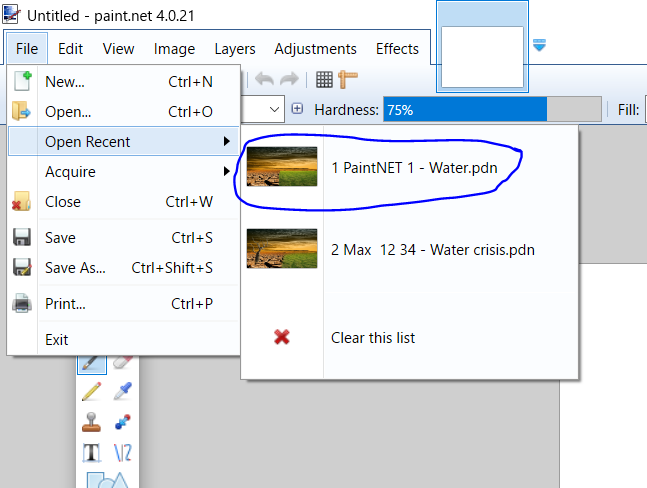Click the plus button beside Hardness
Image resolution: width=647 pixels, height=488 pixels.
click(297, 110)
